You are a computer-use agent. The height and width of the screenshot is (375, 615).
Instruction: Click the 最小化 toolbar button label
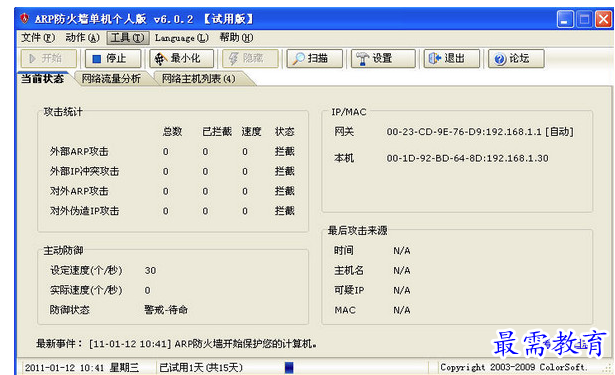185,58
